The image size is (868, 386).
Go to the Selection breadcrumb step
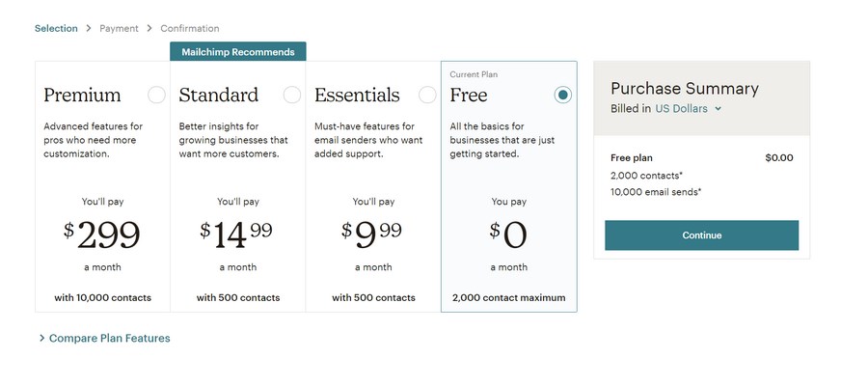tap(56, 29)
